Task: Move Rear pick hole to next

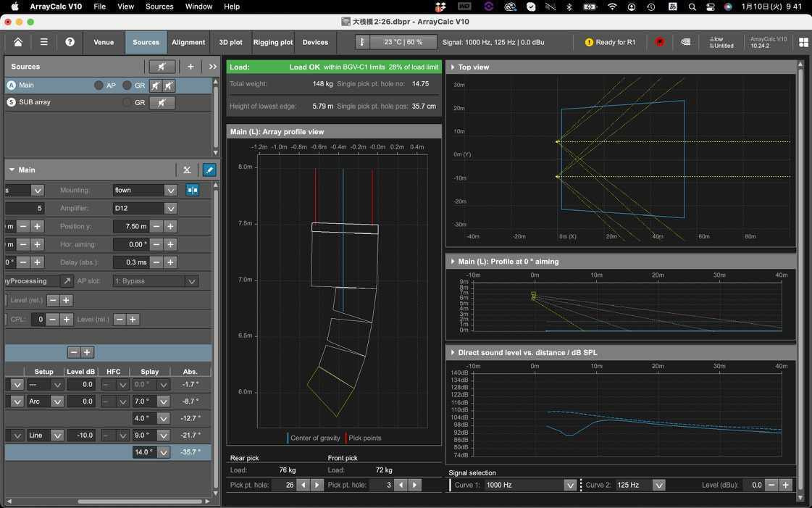Action: [x=317, y=486]
